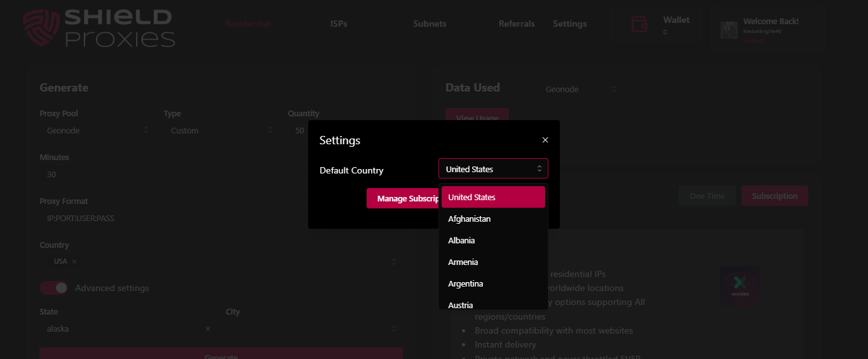This screenshot has width=868, height=359.
Task: Click the red wallet icon
Action: coord(639,25)
